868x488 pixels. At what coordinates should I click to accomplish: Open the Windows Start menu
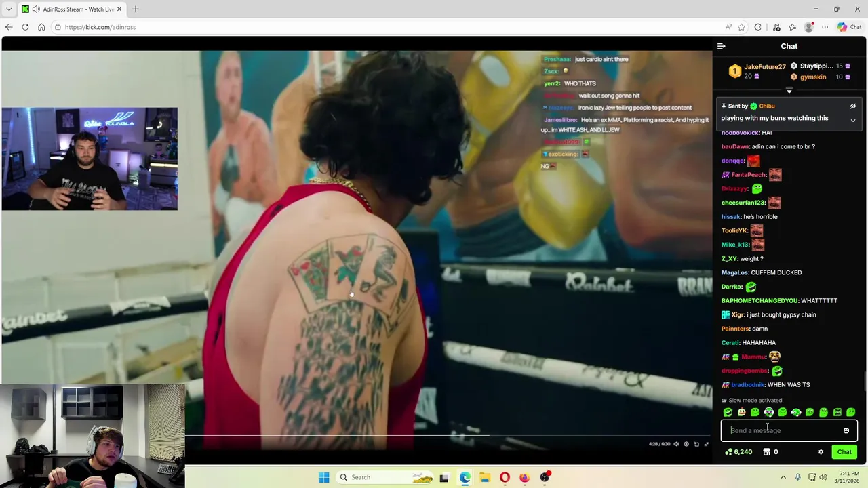pyautogui.click(x=324, y=477)
